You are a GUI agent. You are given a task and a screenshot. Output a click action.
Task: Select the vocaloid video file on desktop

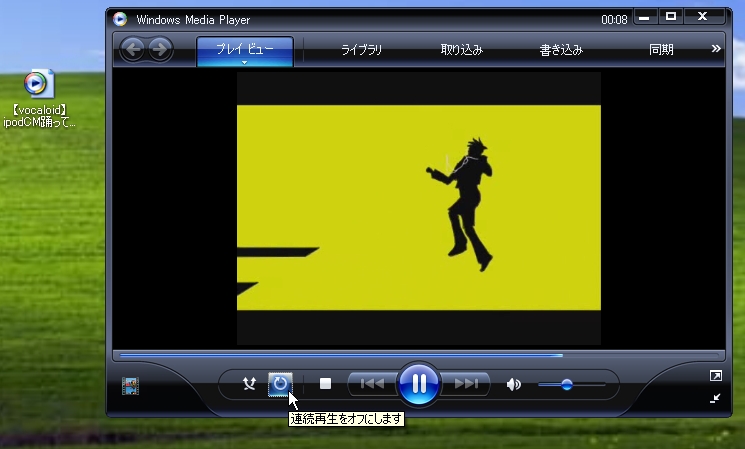[x=39, y=98]
